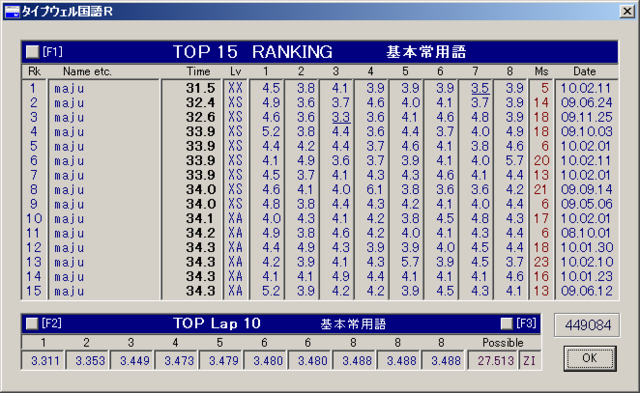
Task: Click the 5.7 lap in rank 6 row
Action: coord(514,160)
